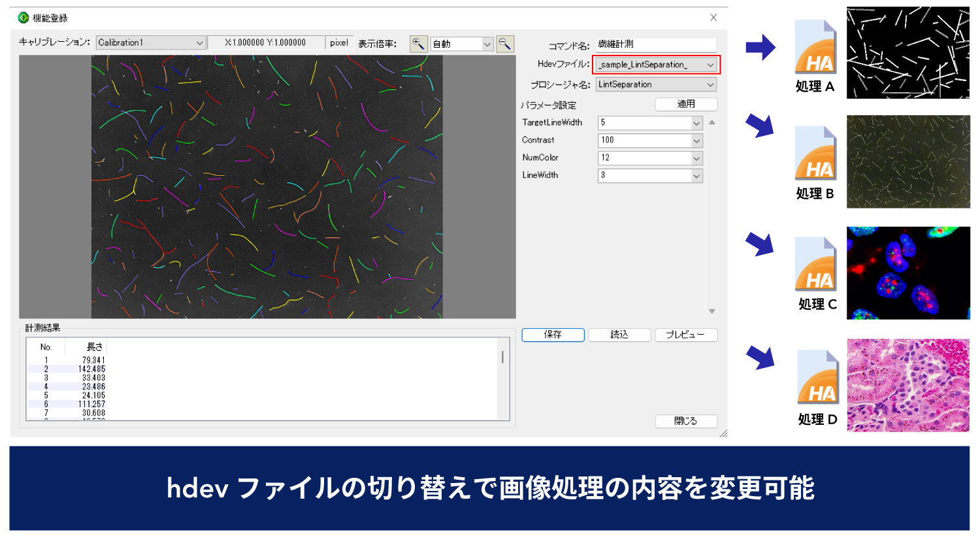Click the pink histology tissue thumbnail
The image size is (980, 536).
pyautogui.click(x=907, y=385)
